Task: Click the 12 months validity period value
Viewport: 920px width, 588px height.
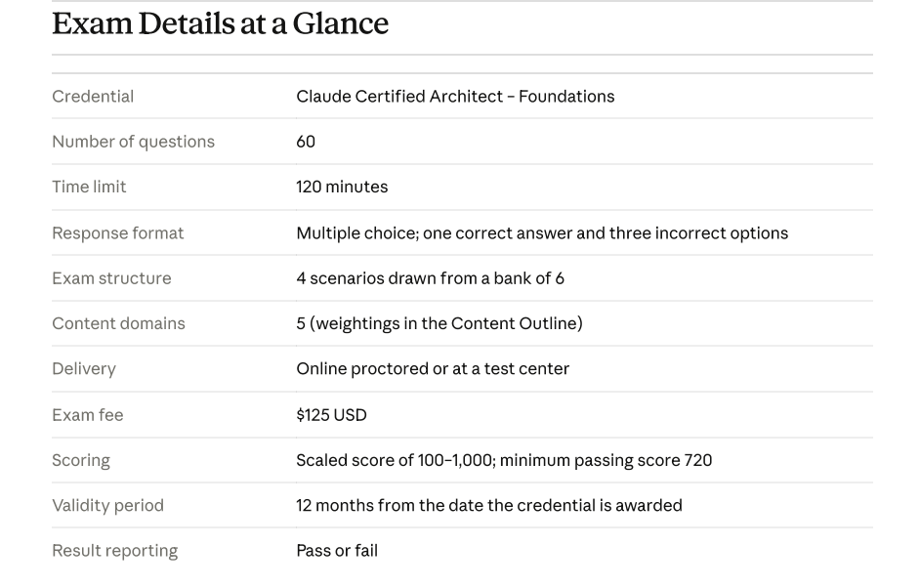Action: point(489,505)
